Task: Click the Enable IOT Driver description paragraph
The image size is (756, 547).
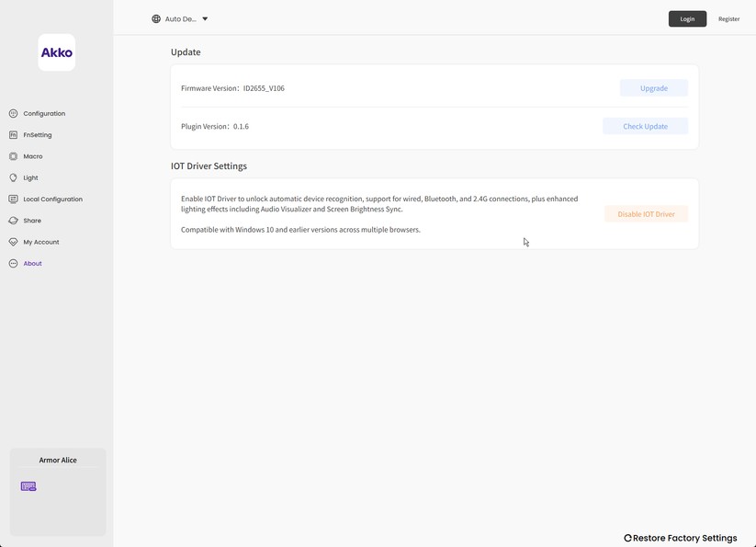Action: tap(379, 203)
